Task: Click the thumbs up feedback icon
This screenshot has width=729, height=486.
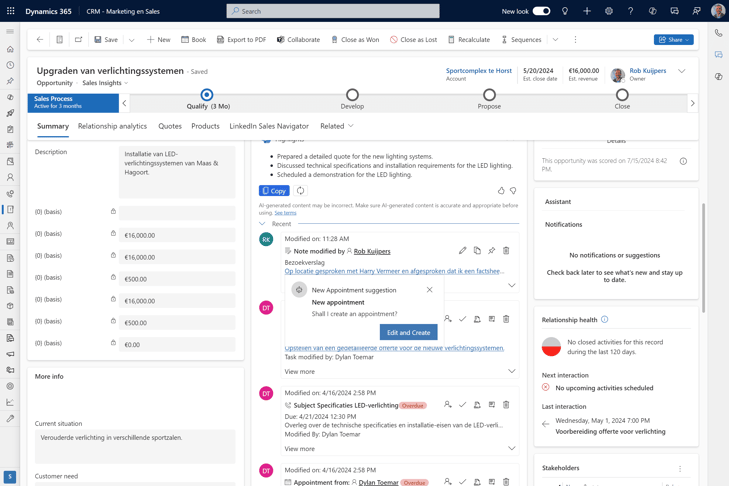Action: (x=501, y=191)
